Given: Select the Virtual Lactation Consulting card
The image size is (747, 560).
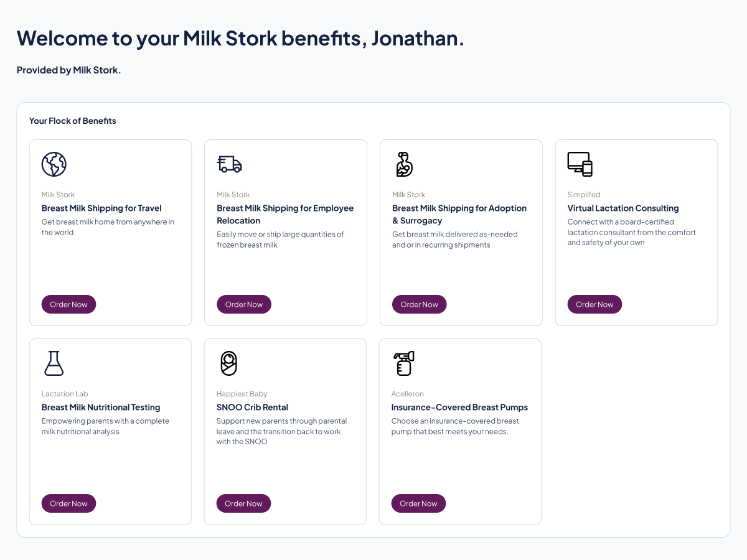Looking at the screenshot, I should [636, 232].
